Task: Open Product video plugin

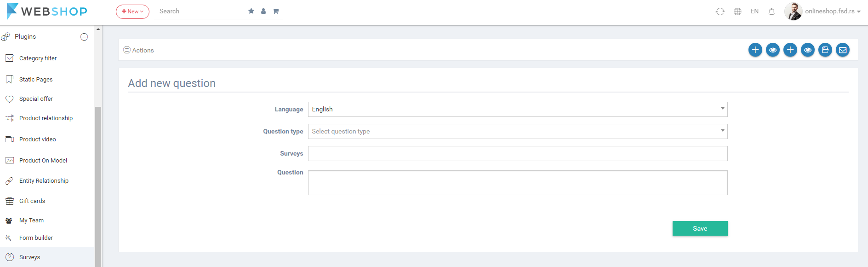Action: point(38,139)
